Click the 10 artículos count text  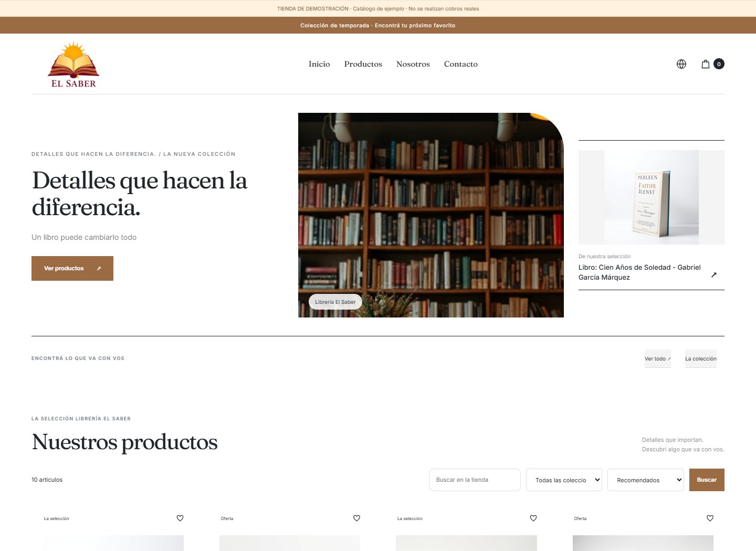47,480
